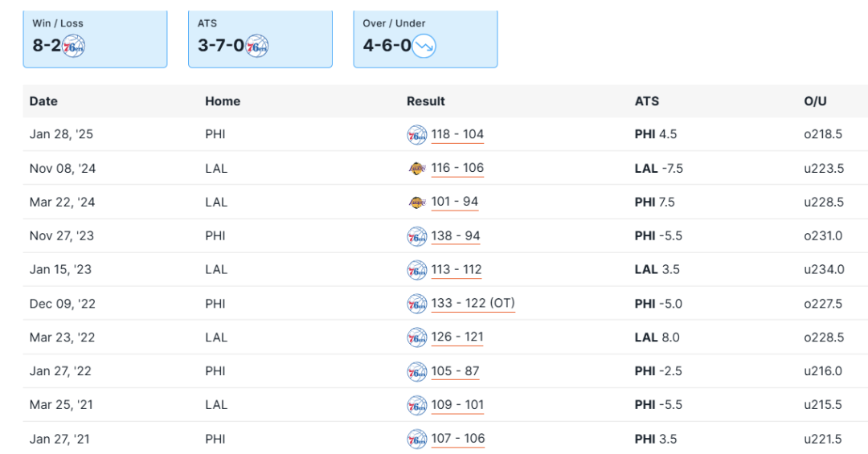Open the 133 - 122 (OT) result link
Viewport: 868px width, 454px height.
[x=473, y=303]
